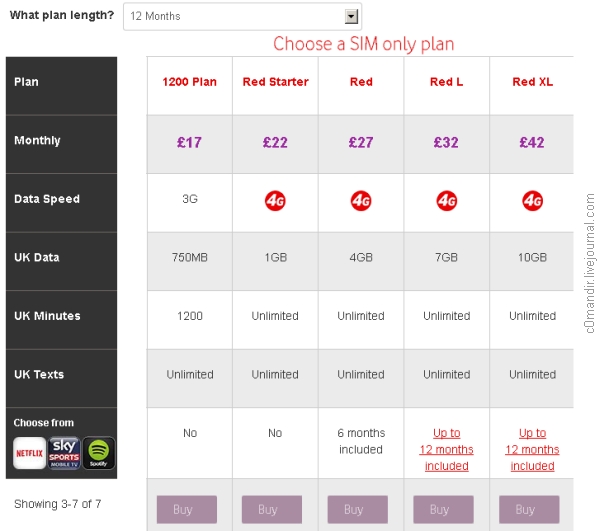Screen dimensions: 600x531
Task: Buy the Red XL plan
Action: 529,510
